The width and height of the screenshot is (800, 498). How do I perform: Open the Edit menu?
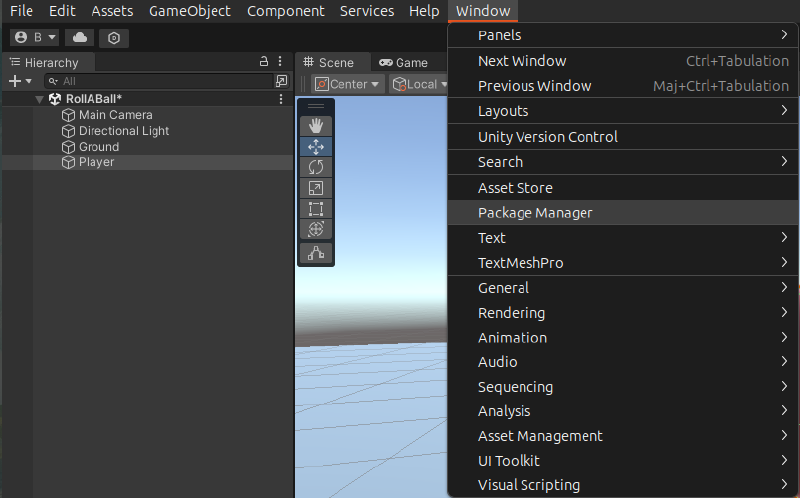[x=62, y=11]
